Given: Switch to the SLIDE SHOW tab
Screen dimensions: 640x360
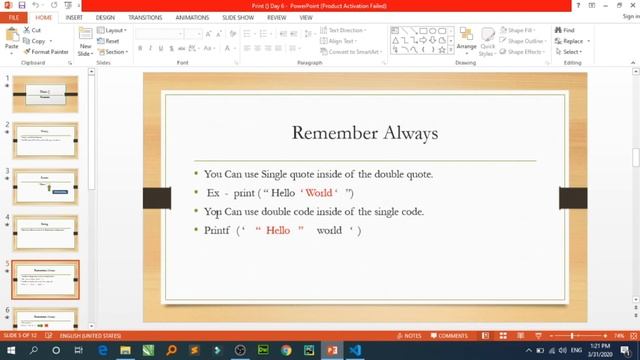Looking at the screenshot, I should click(238, 18).
